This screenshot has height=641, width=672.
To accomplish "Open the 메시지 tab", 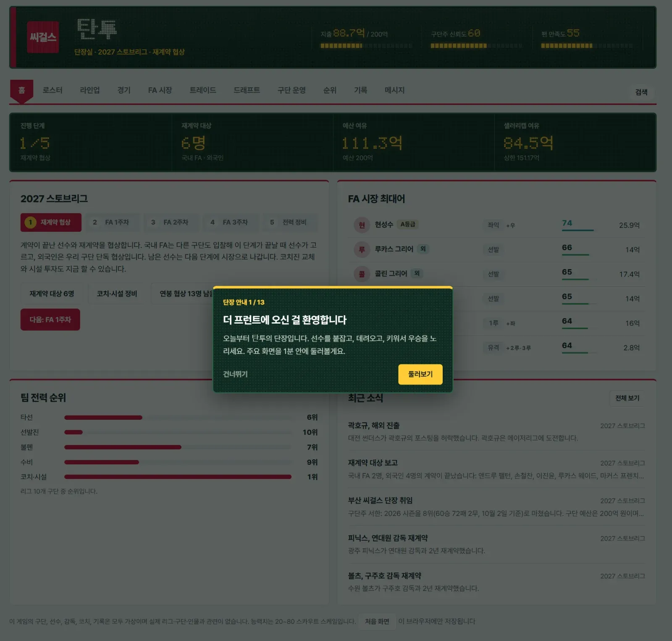I will point(394,90).
